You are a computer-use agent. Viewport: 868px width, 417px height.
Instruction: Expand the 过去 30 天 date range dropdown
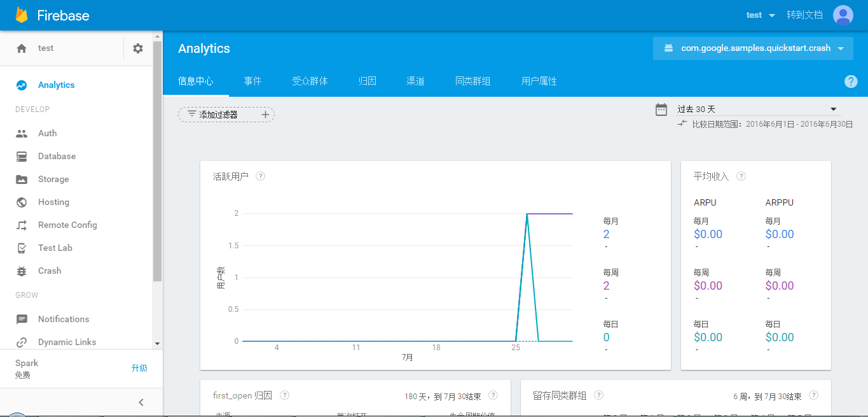[x=758, y=110]
